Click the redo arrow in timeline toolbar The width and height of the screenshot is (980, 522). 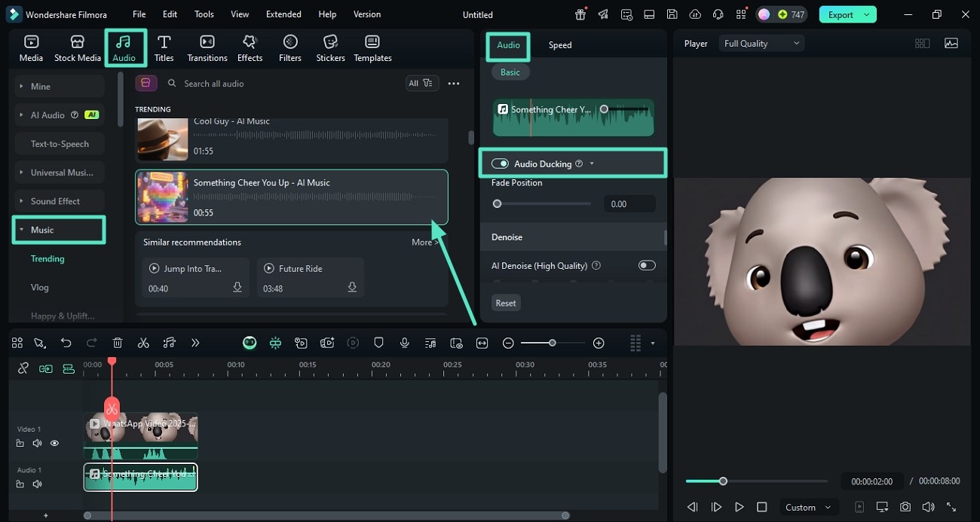pos(92,343)
